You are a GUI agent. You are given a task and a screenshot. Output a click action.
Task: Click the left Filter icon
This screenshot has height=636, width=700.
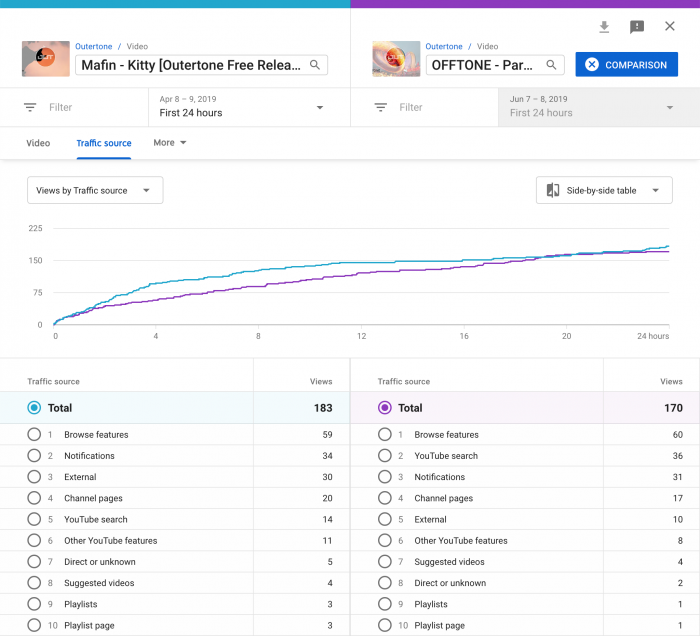coord(31,107)
